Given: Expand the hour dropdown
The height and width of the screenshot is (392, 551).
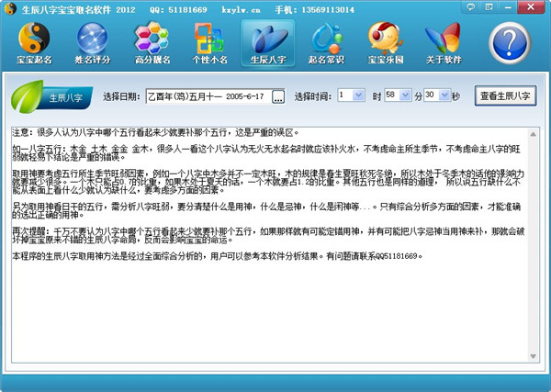Looking at the screenshot, I should click(358, 95).
